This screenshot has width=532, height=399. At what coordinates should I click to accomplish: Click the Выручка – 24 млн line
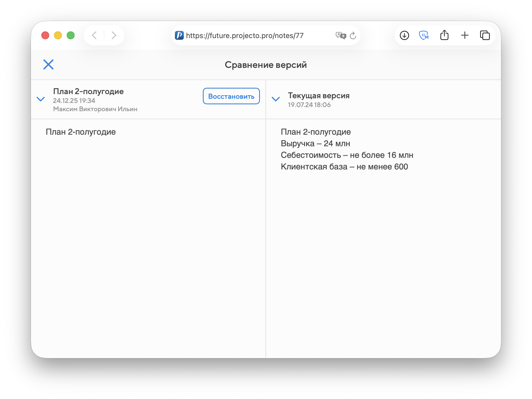click(x=315, y=143)
